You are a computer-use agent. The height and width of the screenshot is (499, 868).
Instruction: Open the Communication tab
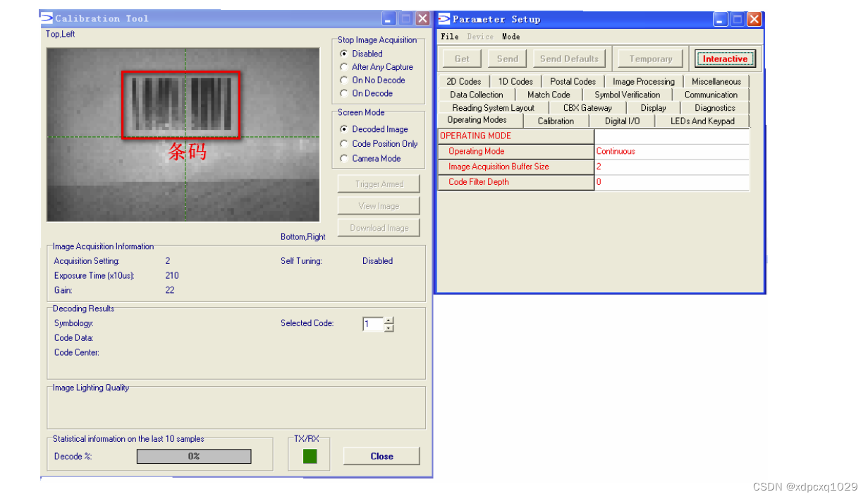[711, 94]
